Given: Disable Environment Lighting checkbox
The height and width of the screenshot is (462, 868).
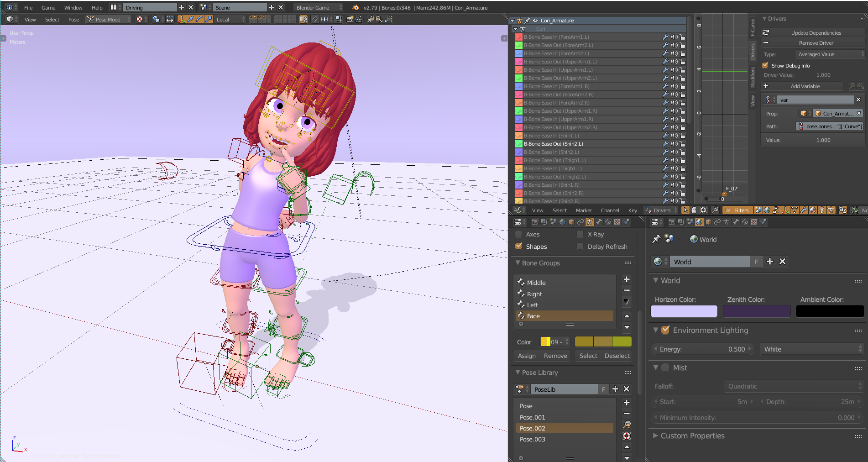Looking at the screenshot, I should tap(665, 330).
